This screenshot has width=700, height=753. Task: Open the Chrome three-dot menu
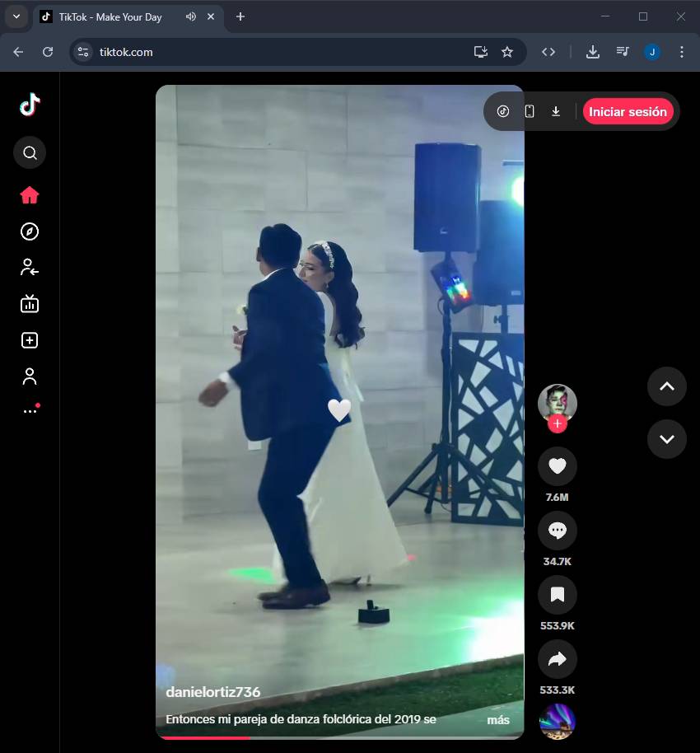click(681, 52)
